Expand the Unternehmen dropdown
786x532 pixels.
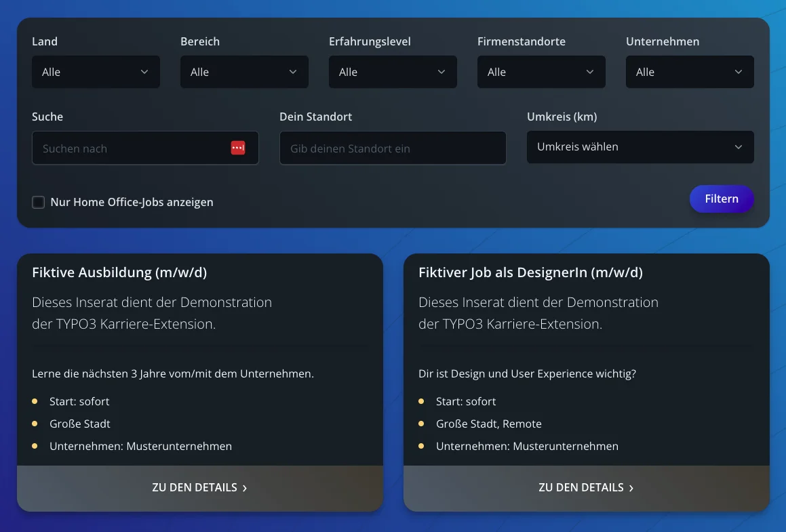point(690,72)
